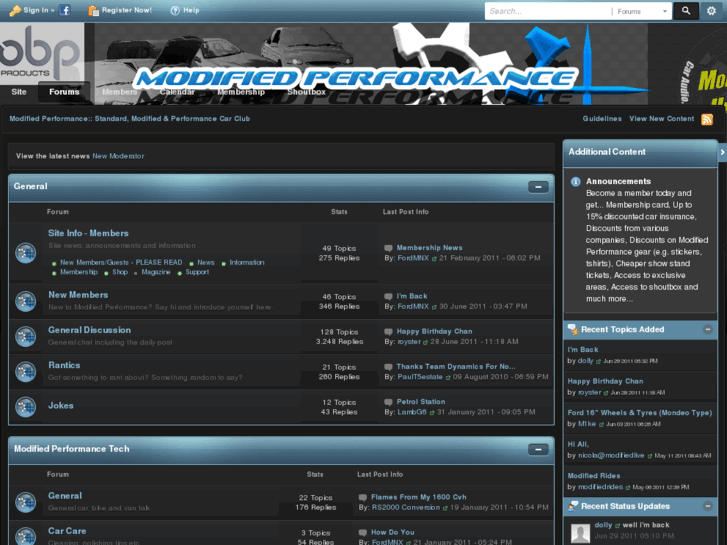Open the Members tab
The image size is (727, 545).
coord(120,92)
